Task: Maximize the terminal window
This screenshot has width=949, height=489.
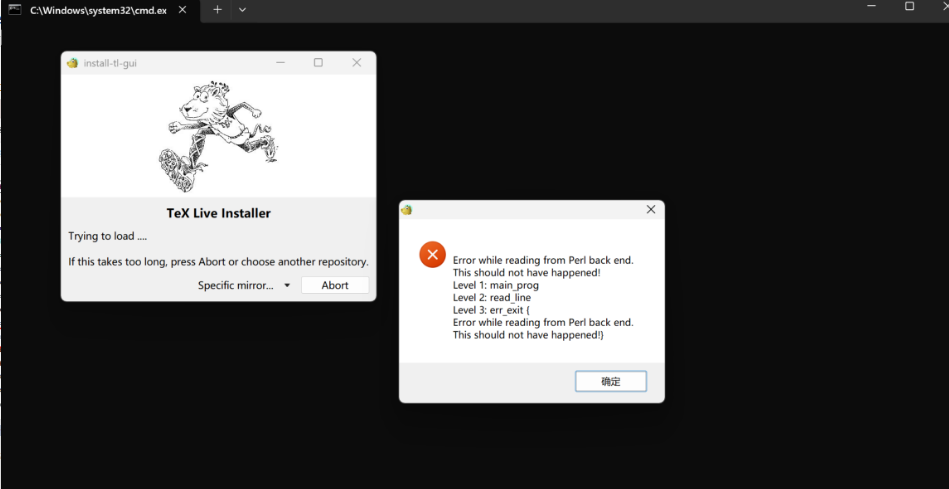Action: (x=909, y=6)
